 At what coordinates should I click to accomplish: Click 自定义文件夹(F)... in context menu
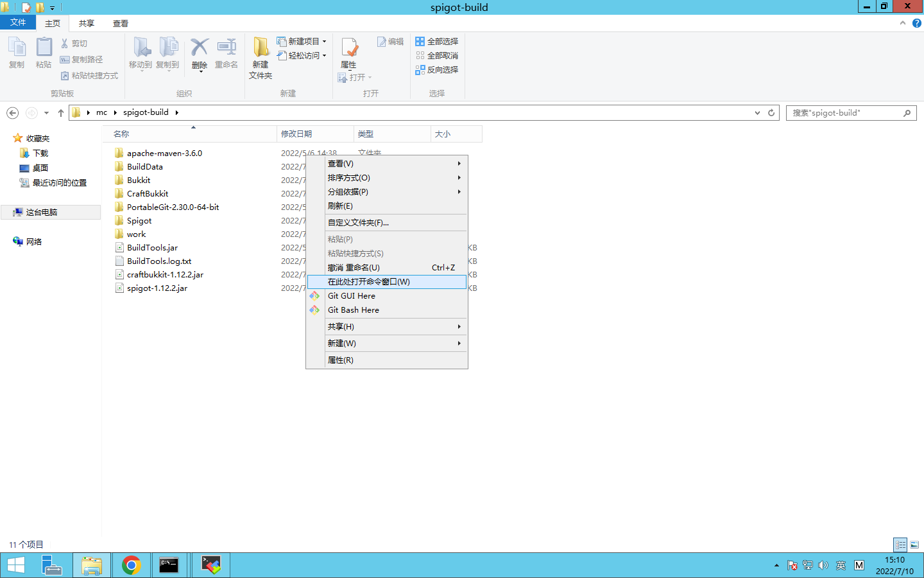(387, 223)
